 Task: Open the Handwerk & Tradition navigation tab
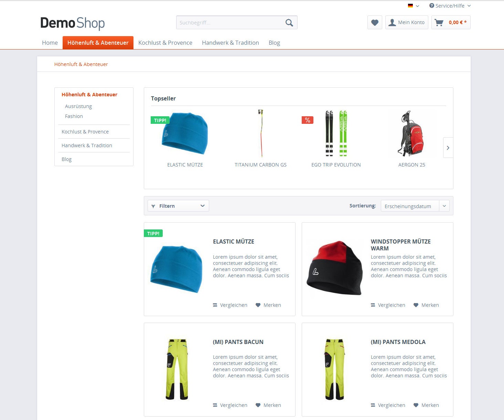pyautogui.click(x=230, y=43)
